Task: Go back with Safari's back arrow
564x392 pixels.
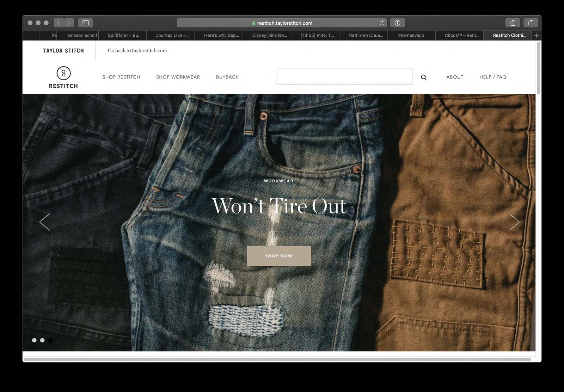Action: coord(59,23)
